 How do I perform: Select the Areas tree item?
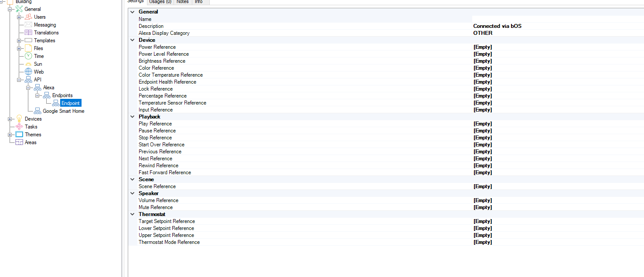[x=31, y=142]
